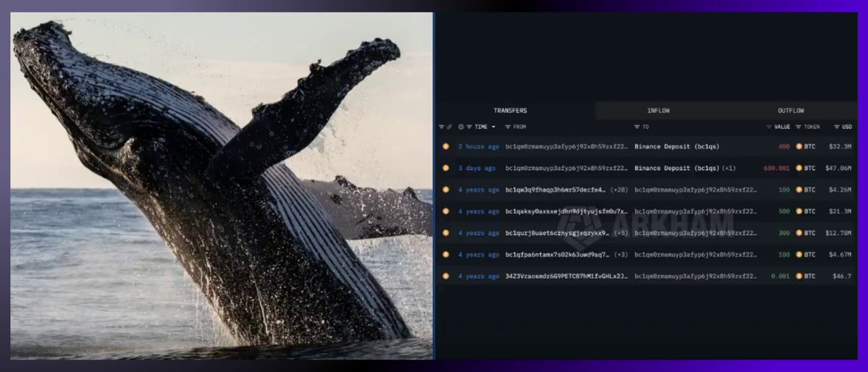
Task: Expand the (+5) senders indicator
Action: (620, 233)
